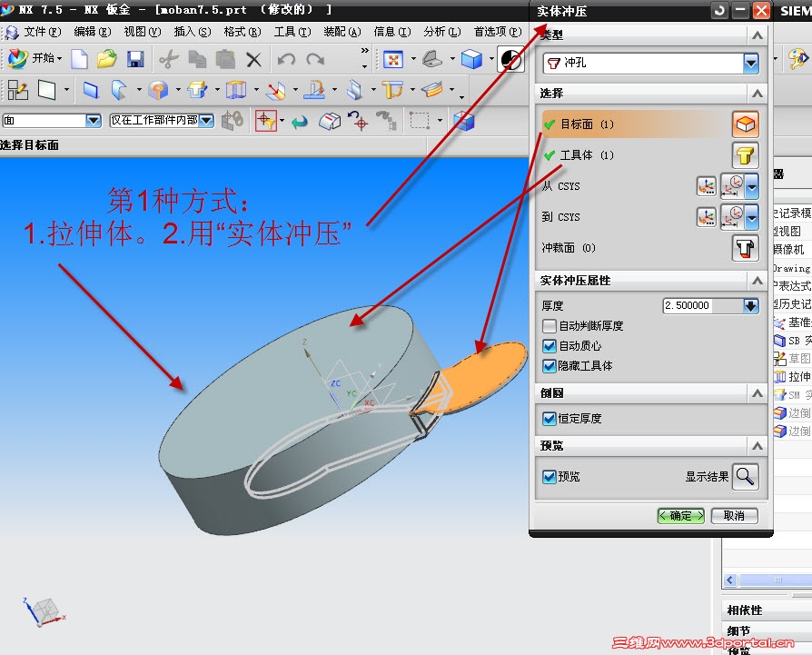
Task: Toggle the 隐藏工具体 checkbox
Action: [x=549, y=366]
